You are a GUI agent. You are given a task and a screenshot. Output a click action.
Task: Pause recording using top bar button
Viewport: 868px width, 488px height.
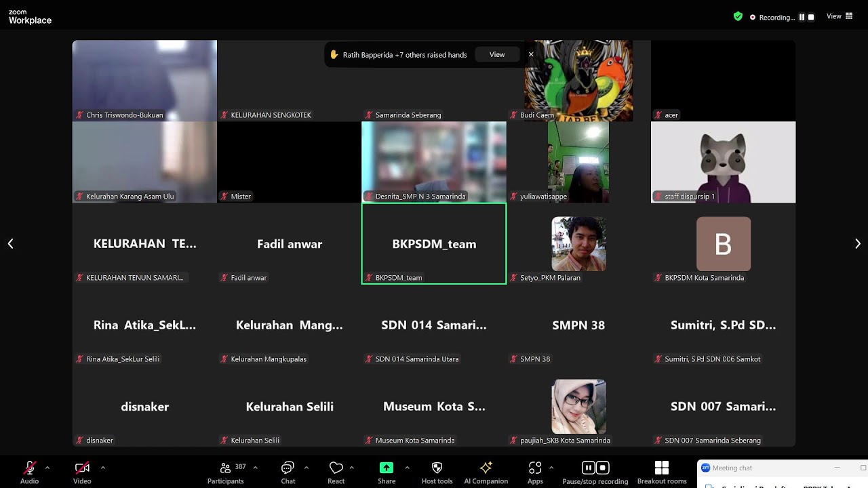point(802,17)
